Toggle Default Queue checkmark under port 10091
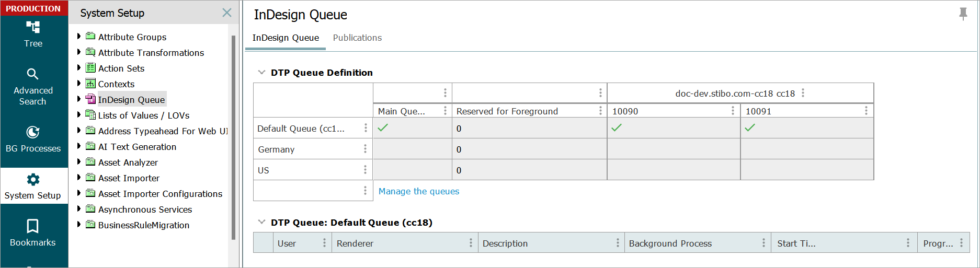 coord(750,128)
